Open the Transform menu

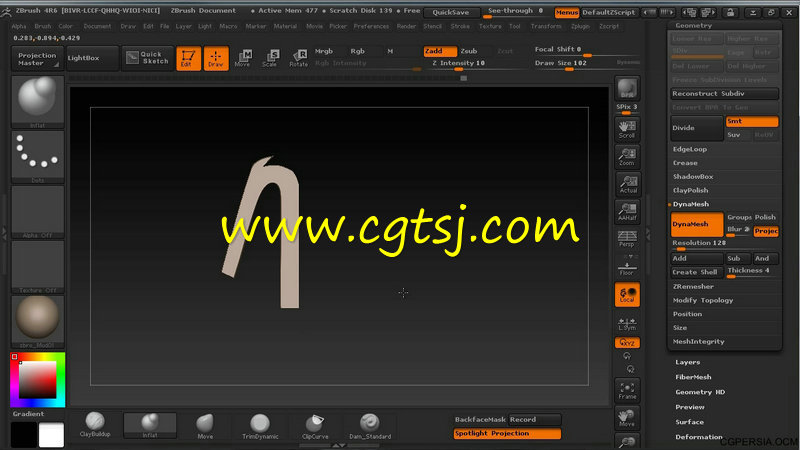tap(546, 26)
